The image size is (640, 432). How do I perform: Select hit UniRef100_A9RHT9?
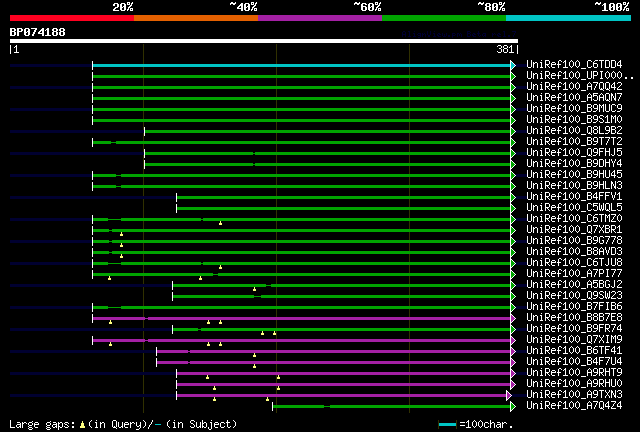click(x=574, y=373)
